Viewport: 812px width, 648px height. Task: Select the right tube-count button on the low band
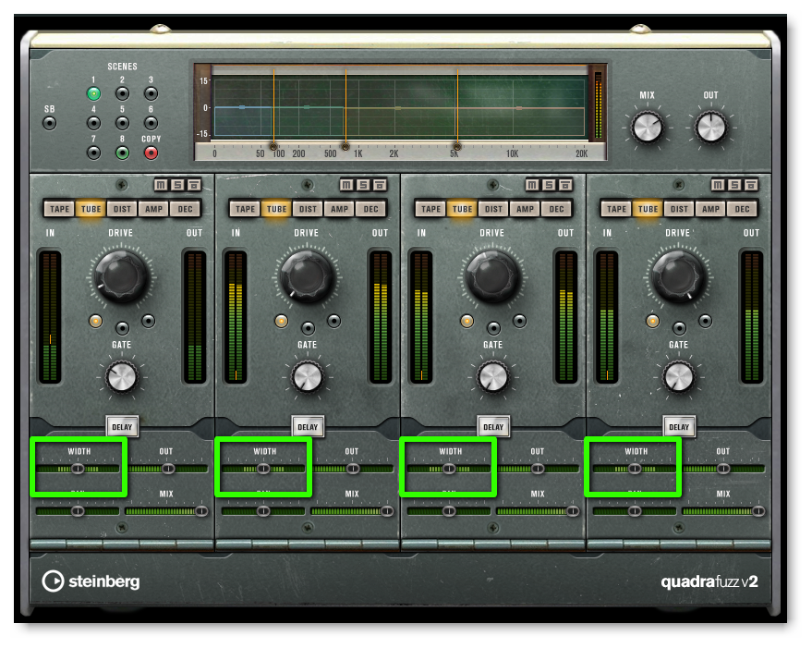[x=148, y=322]
